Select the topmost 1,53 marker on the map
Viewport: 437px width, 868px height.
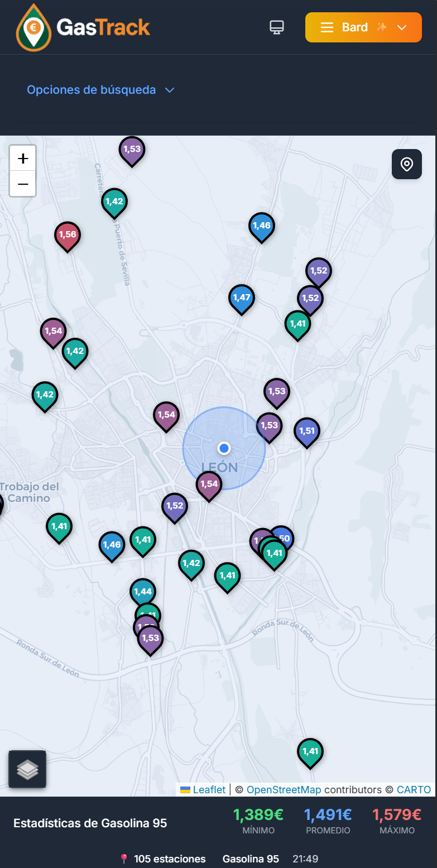(132, 151)
